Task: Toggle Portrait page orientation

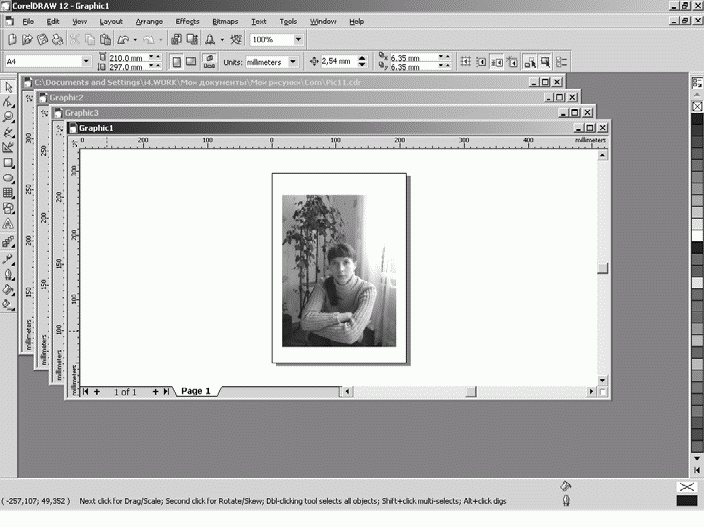Action: click(176, 62)
